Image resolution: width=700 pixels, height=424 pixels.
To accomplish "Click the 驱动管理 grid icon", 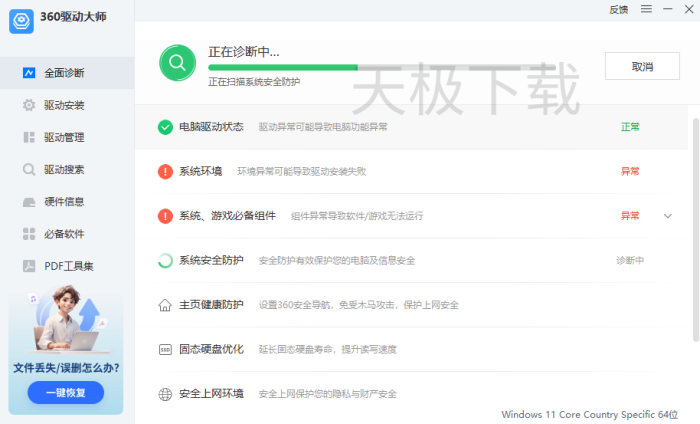I will 29,137.
